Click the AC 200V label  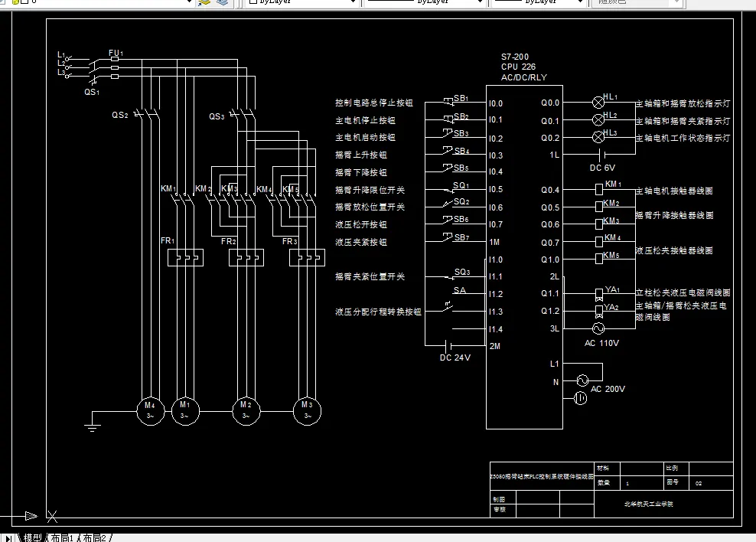pos(608,389)
